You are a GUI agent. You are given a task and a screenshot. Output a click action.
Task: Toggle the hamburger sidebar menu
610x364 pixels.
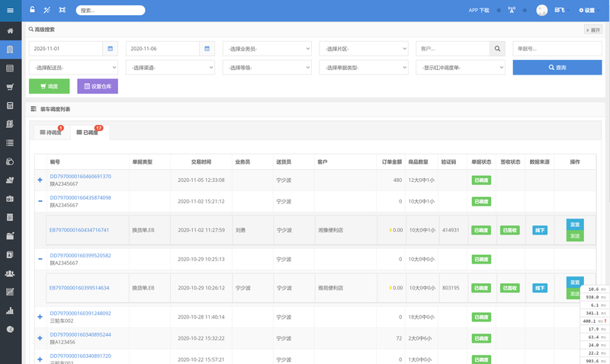pyautogui.click(x=11, y=10)
